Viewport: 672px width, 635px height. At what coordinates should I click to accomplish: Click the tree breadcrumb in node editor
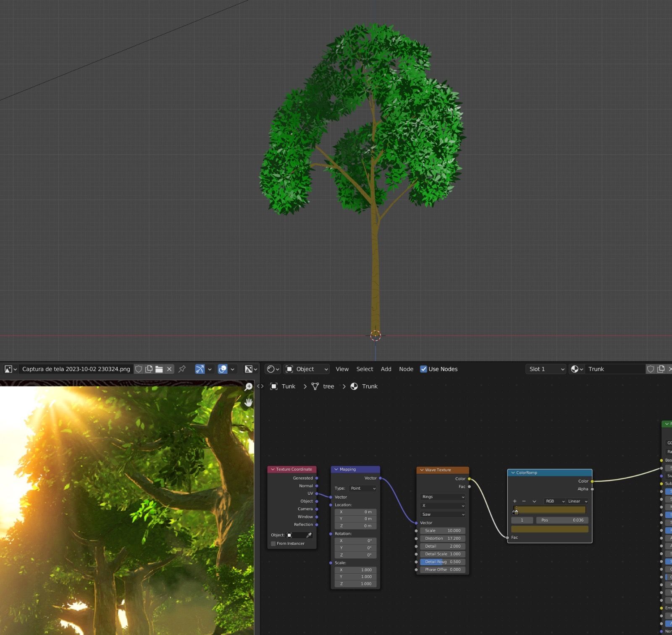click(x=328, y=386)
